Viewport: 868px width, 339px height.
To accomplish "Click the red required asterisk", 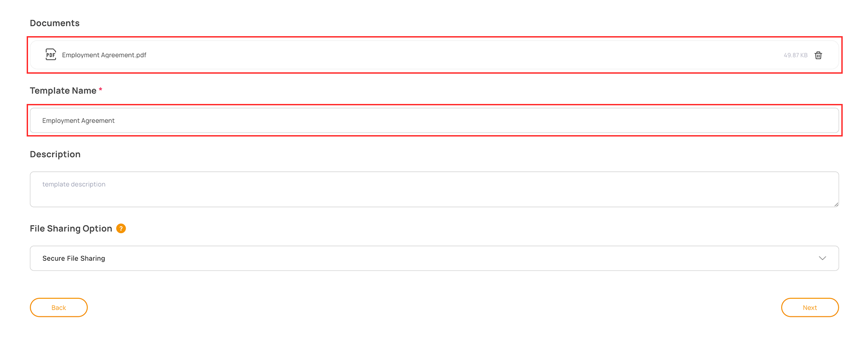I will 100,89.
